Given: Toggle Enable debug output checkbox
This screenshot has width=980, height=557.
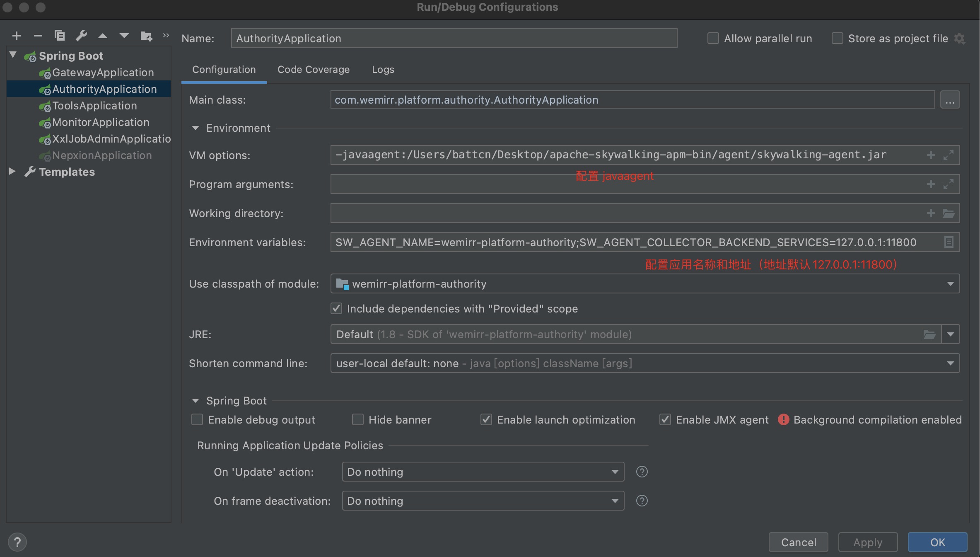Looking at the screenshot, I should tap(197, 420).
